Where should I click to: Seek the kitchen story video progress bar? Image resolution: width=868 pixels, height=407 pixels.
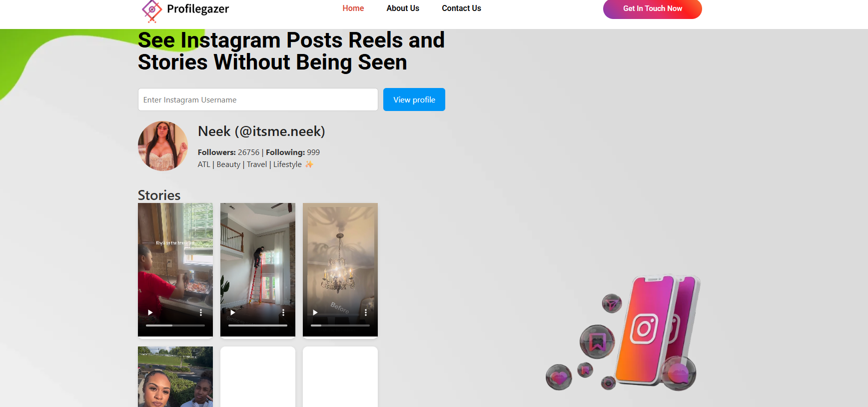175,325
